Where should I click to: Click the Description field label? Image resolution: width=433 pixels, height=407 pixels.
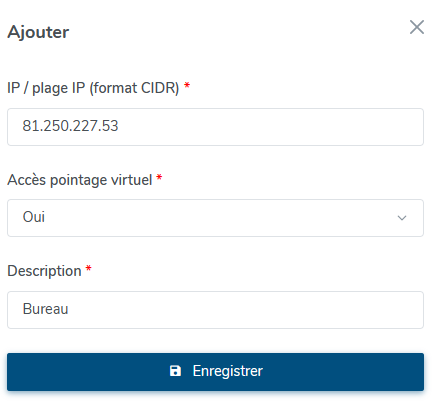(x=44, y=271)
